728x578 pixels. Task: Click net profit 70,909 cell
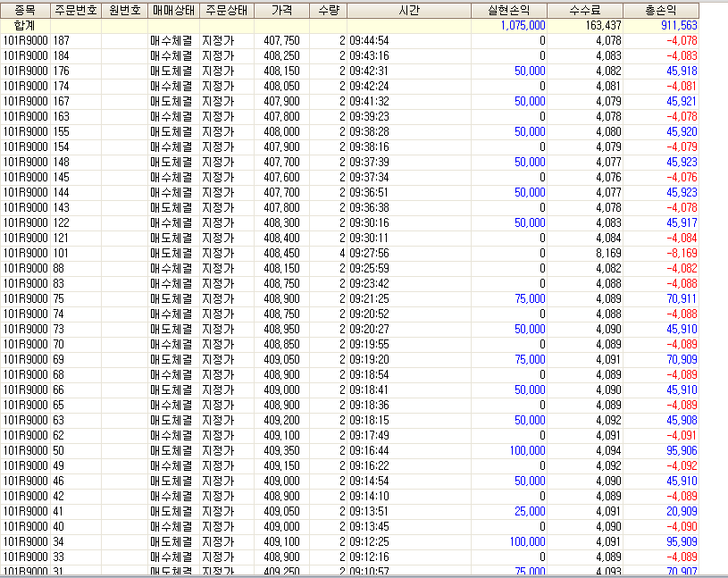click(x=682, y=360)
